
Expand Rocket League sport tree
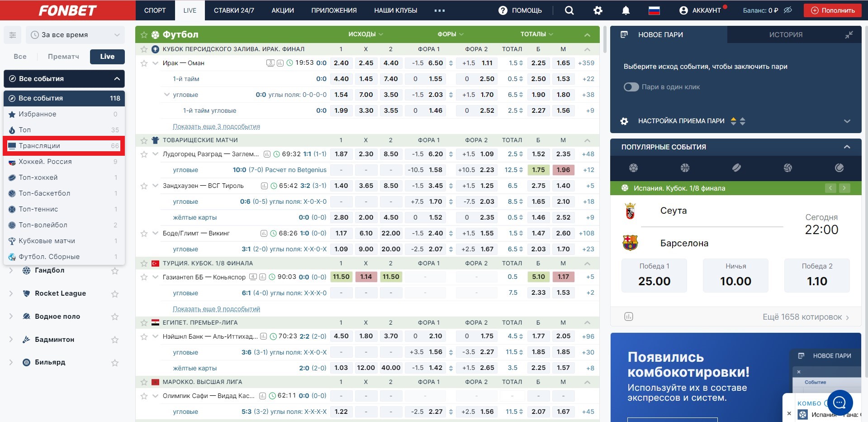(x=11, y=293)
